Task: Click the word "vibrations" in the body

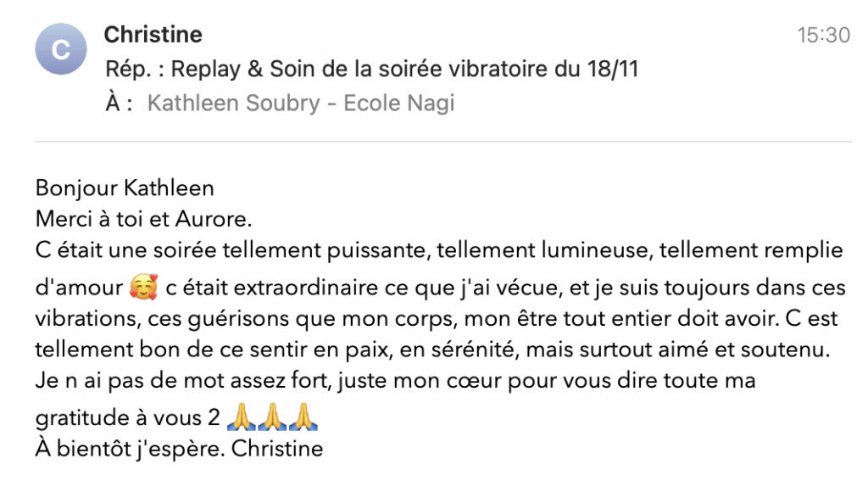Action: (85, 319)
